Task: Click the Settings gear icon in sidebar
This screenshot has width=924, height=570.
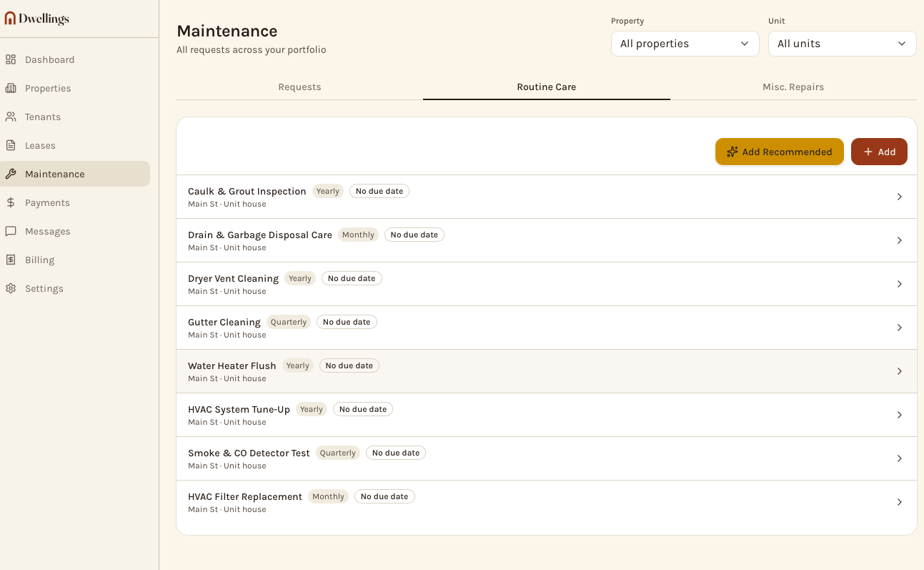Action: click(11, 288)
